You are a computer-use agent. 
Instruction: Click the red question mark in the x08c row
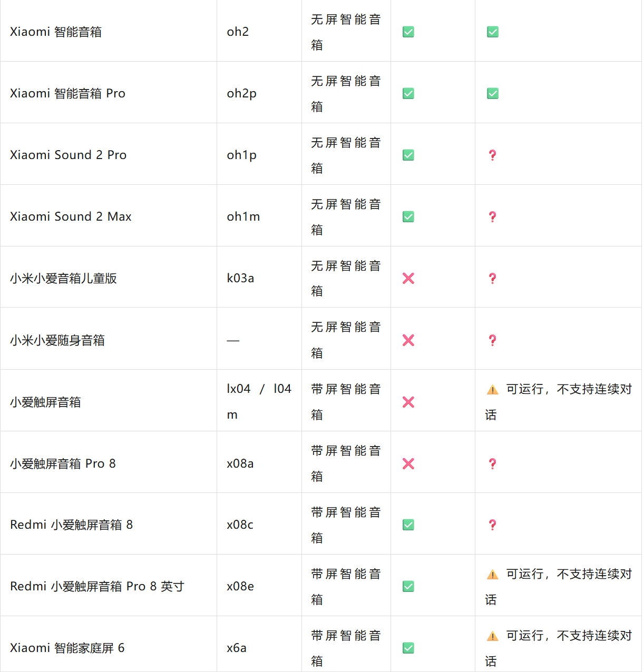[x=493, y=525]
